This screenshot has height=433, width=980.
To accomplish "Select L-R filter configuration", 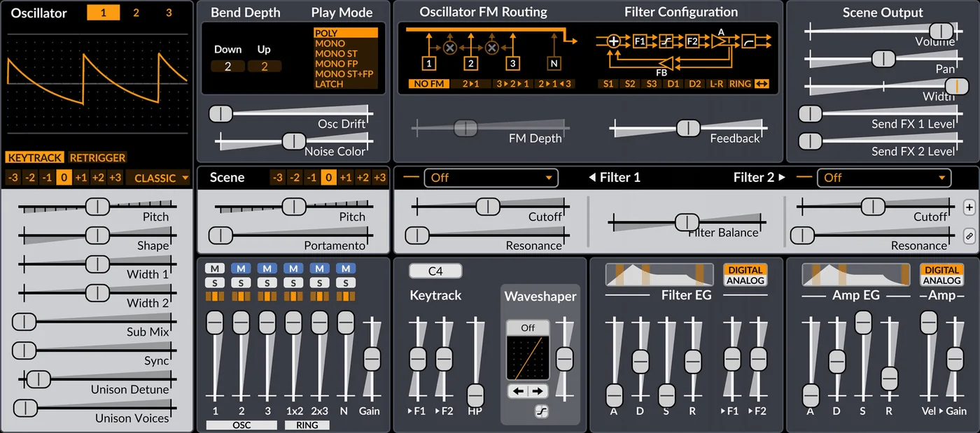I will pyautogui.click(x=717, y=84).
